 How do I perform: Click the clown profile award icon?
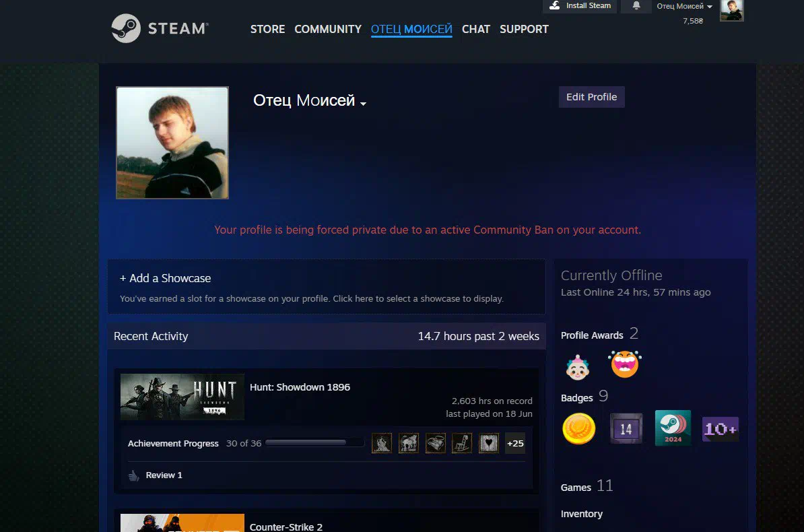click(x=577, y=367)
